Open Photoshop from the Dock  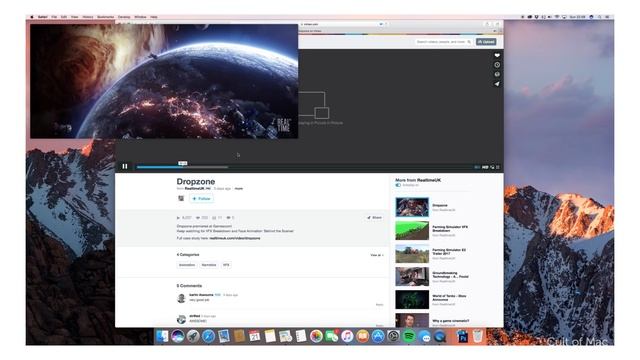(462, 336)
